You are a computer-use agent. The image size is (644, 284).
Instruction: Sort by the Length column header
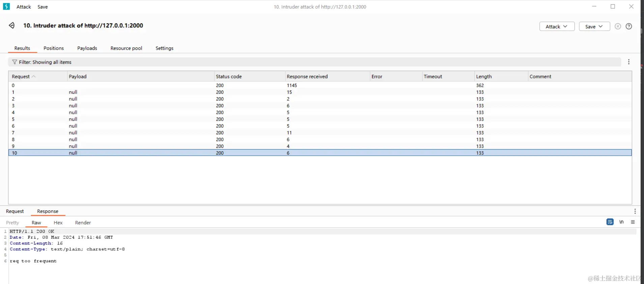(x=501, y=77)
